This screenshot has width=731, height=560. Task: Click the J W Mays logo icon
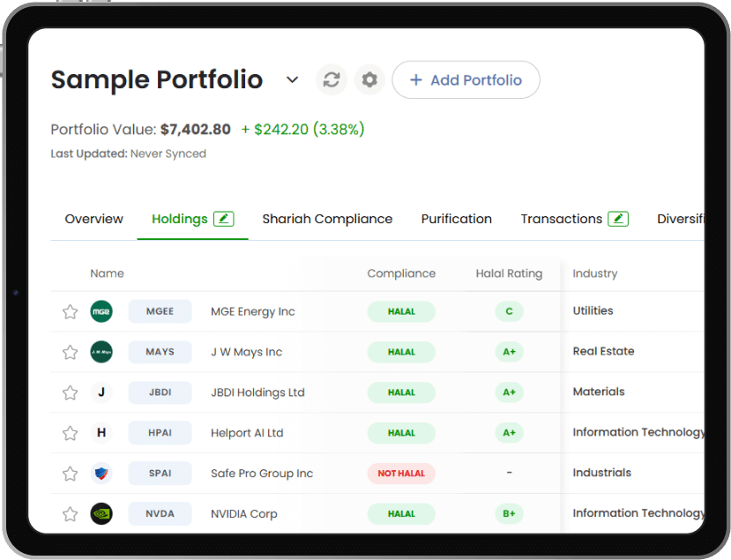tap(101, 352)
